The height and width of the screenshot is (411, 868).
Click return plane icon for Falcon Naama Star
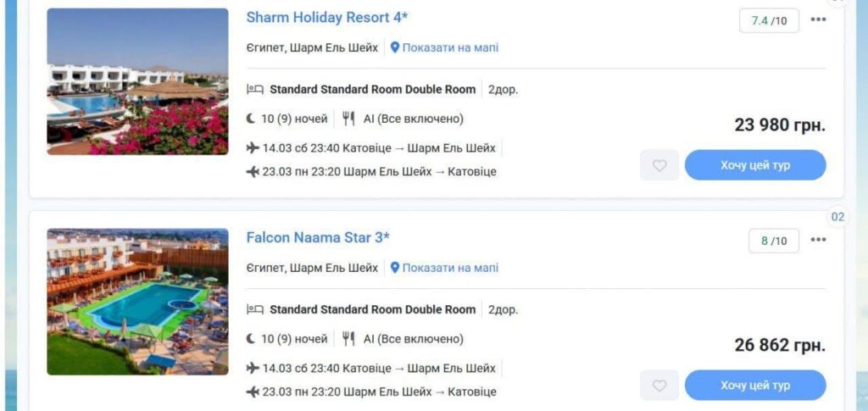(253, 392)
